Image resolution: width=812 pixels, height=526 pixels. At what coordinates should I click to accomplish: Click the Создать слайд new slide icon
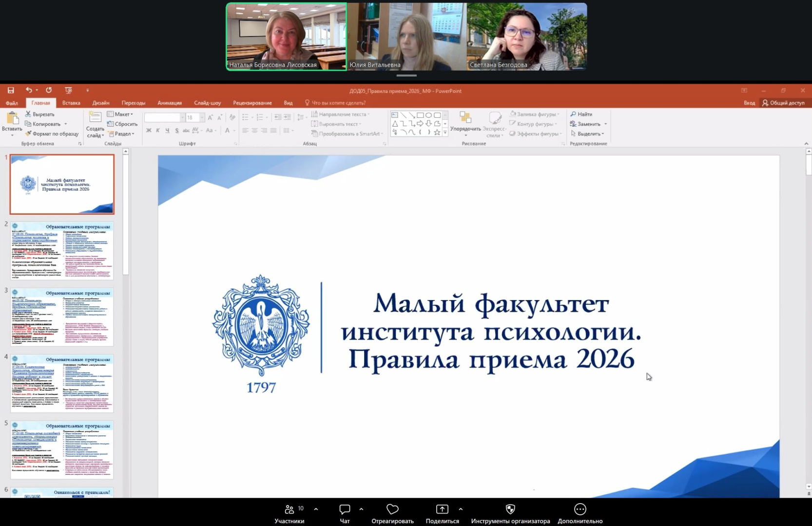[x=95, y=117]
